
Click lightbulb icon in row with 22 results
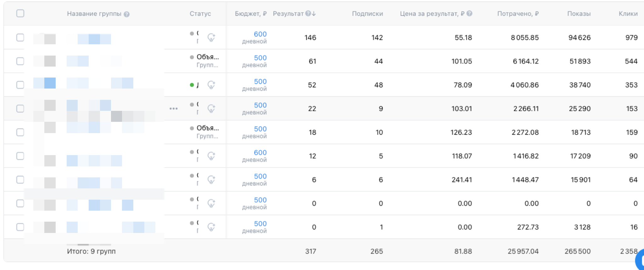click(211, 109)
